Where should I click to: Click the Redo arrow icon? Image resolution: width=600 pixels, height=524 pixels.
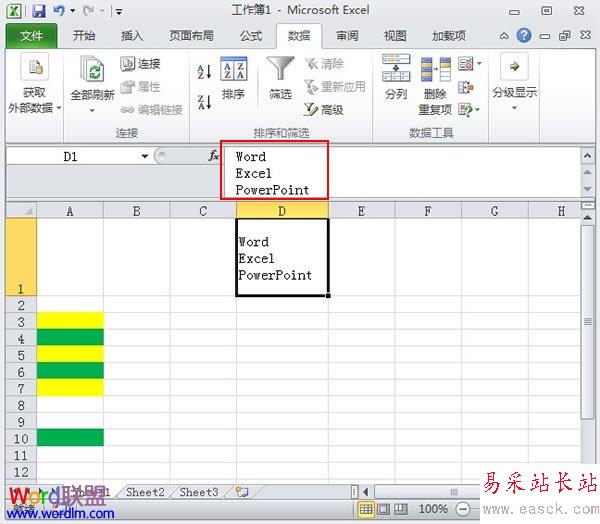pyautogui.click(x=88, y=10)
